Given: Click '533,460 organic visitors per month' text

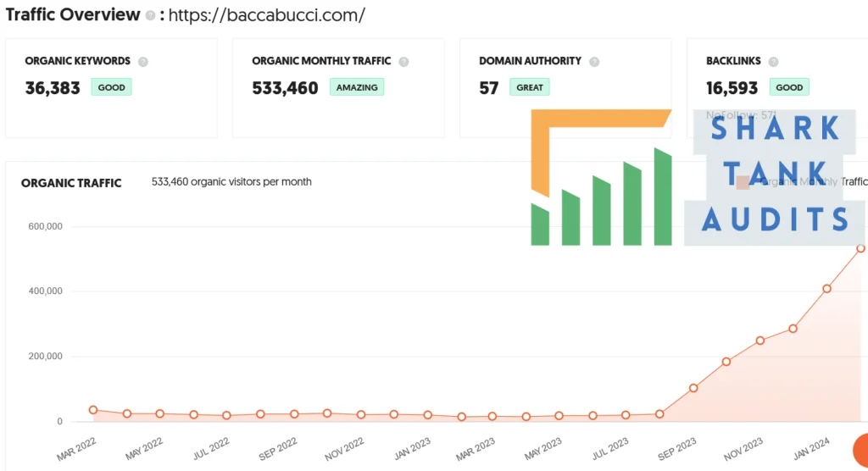Looking at the screenshot, I should coord(231,182).
